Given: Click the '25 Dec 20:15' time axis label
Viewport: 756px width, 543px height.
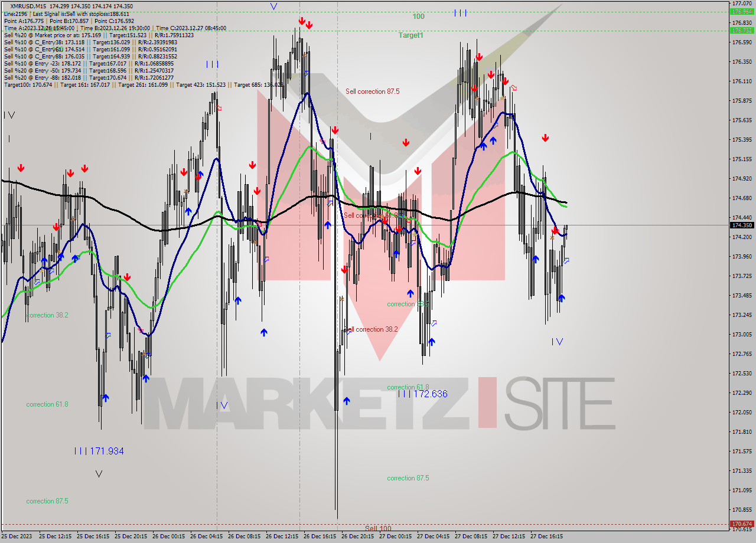Looking at the screenshot, I should click(131, 537).
